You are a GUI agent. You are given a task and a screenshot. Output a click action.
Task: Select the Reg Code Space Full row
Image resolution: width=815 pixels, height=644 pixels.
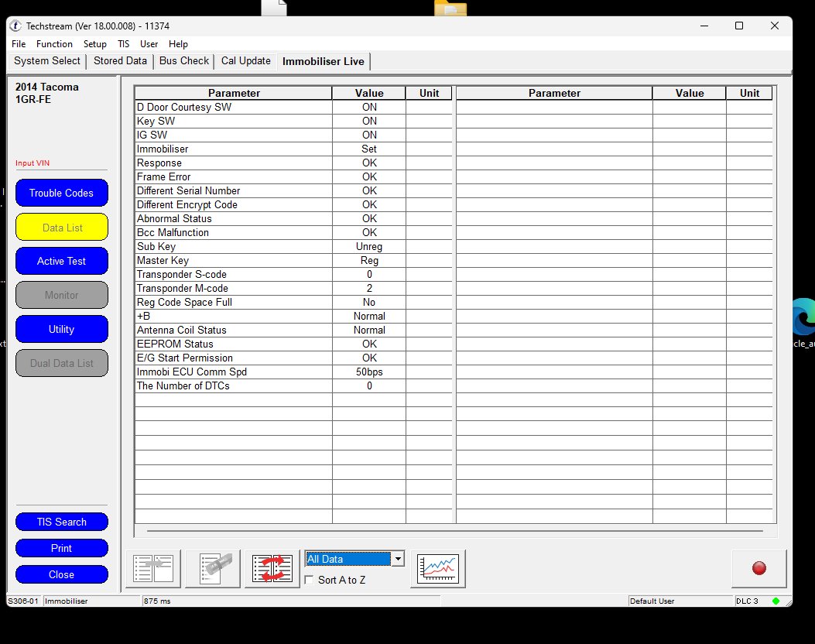tap(293, 302)
